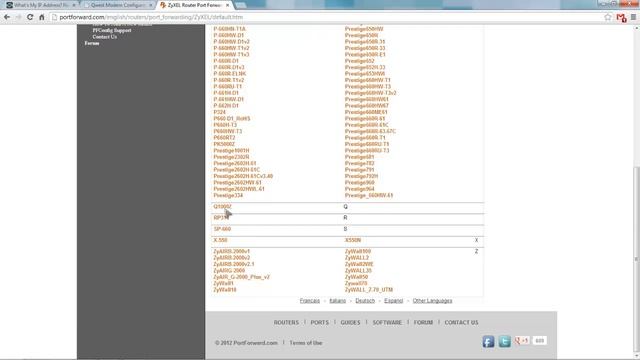The width and height of the screenshot is (640, 360).
Task: Open the Prestige334 router link
Action: tap(228, 196)
